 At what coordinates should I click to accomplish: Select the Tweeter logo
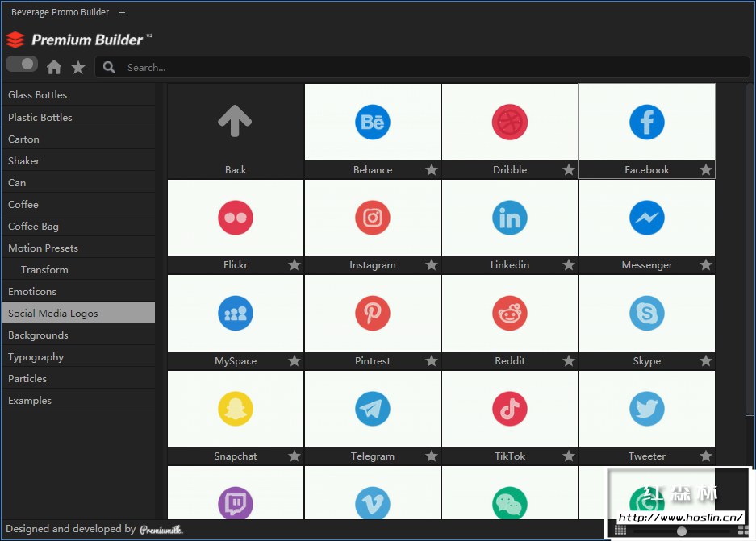[x=646, y=409]
